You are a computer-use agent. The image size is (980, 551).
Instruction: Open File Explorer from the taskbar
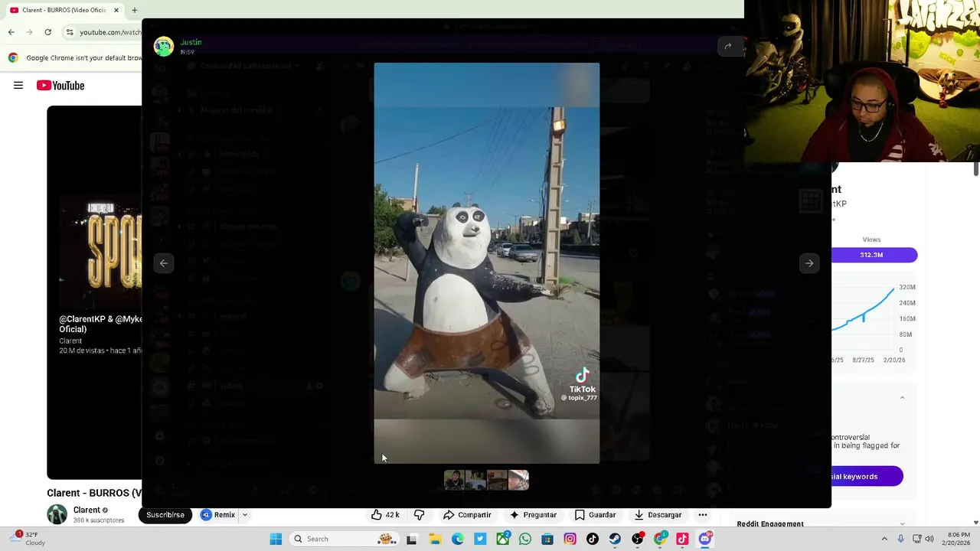click(x=435, y=539)
